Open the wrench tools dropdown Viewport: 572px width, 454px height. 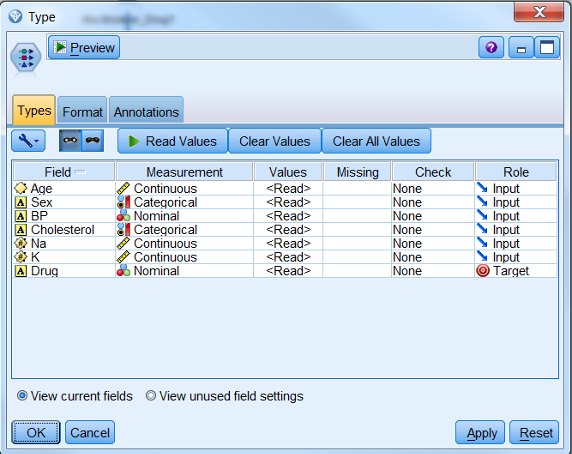[28, 141]
